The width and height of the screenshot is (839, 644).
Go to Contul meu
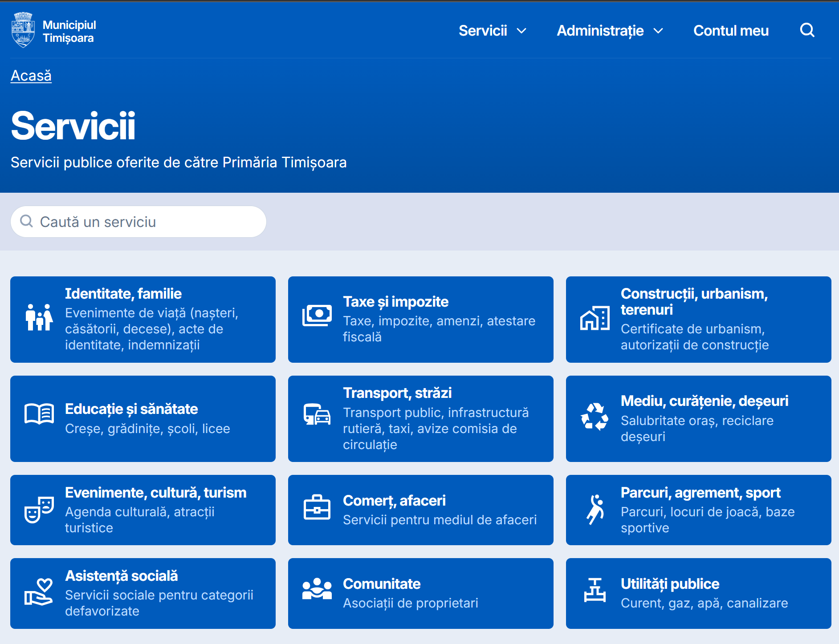(731, 31)
